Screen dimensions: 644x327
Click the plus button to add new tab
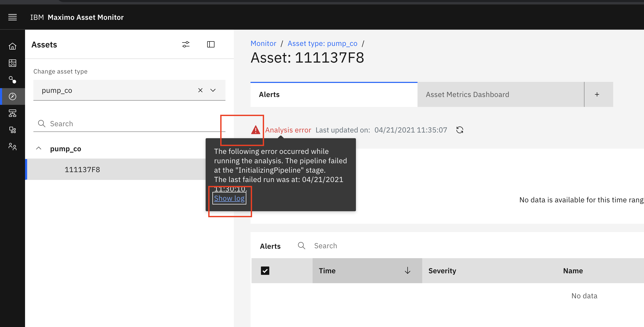click(x=597, y=94)
